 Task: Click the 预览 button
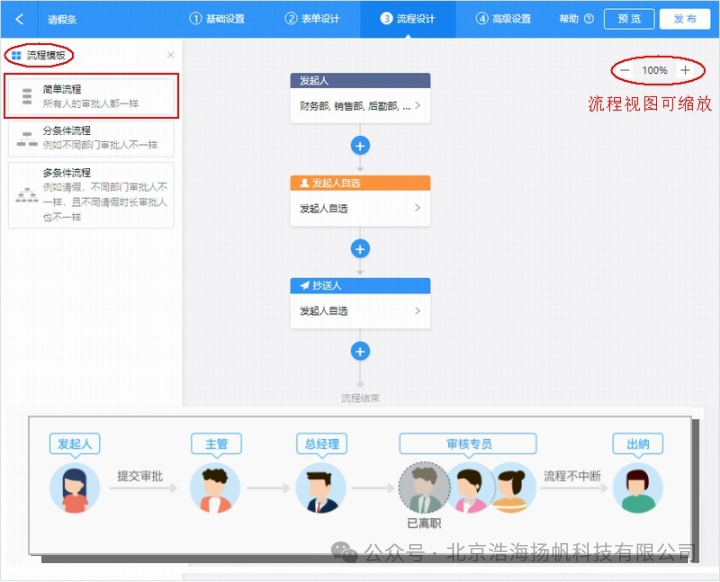point(629,19)
